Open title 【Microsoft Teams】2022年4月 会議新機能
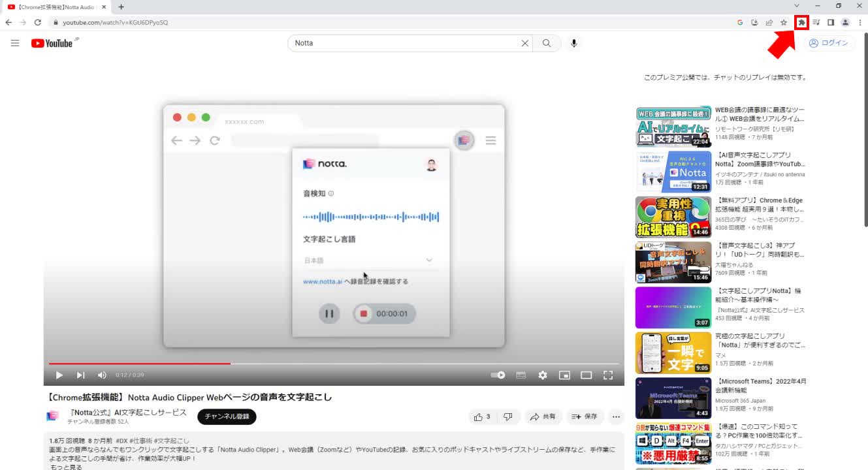The image size is (868, 470). pos(761,385)
